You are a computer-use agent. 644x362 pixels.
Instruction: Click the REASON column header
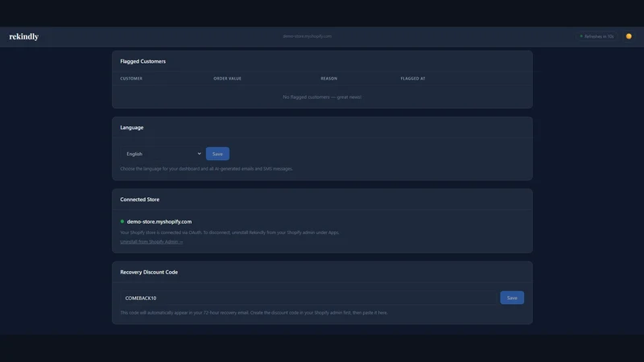(x=329, y=78)
